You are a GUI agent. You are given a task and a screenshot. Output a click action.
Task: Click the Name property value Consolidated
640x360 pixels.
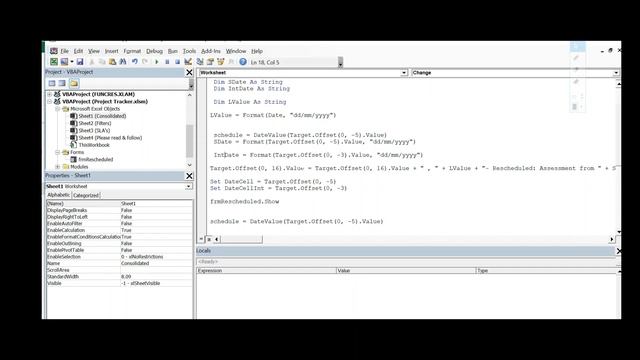tap(156, 263)
